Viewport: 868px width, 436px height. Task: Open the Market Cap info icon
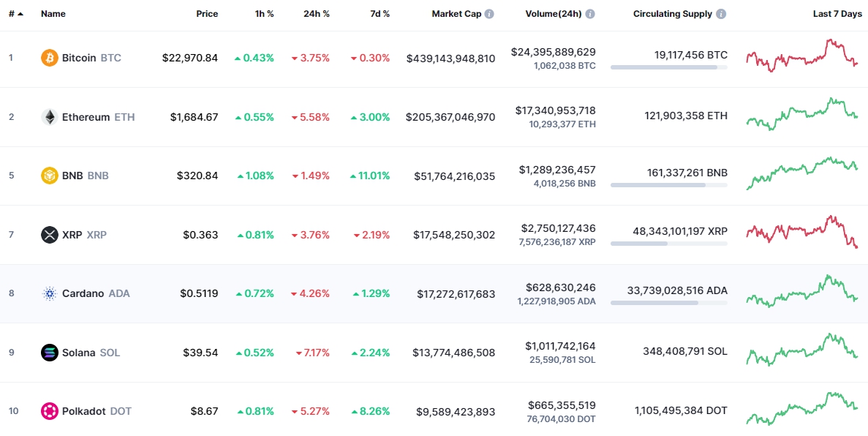pos(489,14)
